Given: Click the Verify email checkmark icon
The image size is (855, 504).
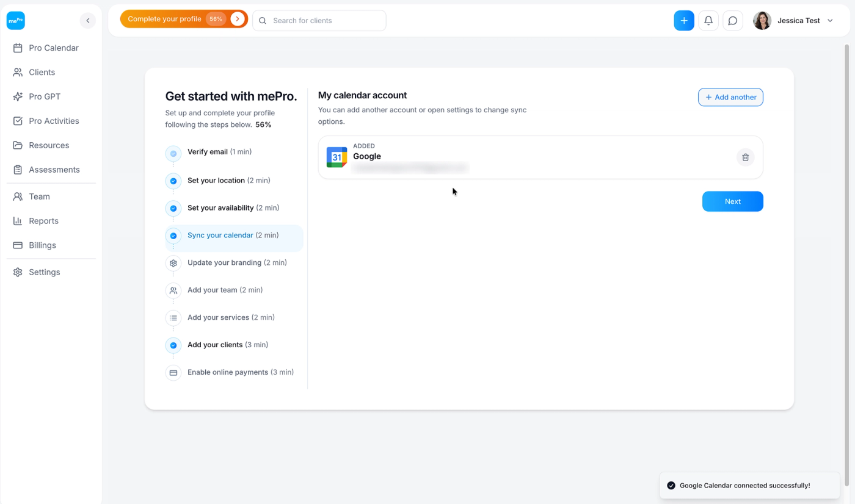Looking at the screenshot, I should tap(173, 154).
